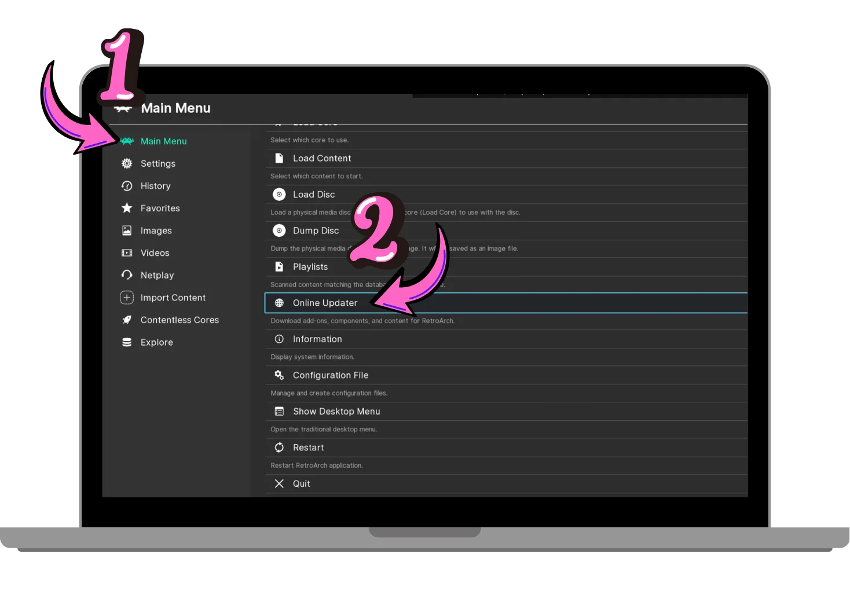The width and height of the screenshot is (850, 616).
Task: Choose Load Content entry
Action: [506, 158]
